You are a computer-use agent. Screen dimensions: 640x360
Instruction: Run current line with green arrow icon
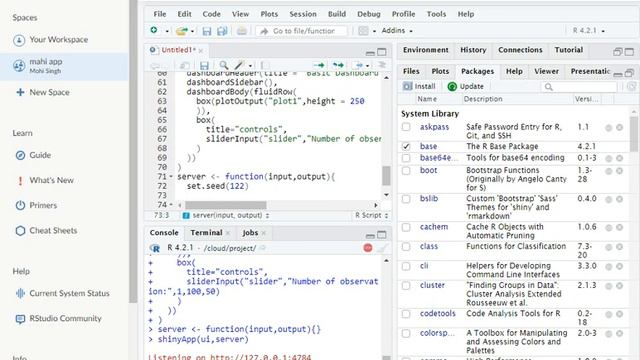(319, 65)
